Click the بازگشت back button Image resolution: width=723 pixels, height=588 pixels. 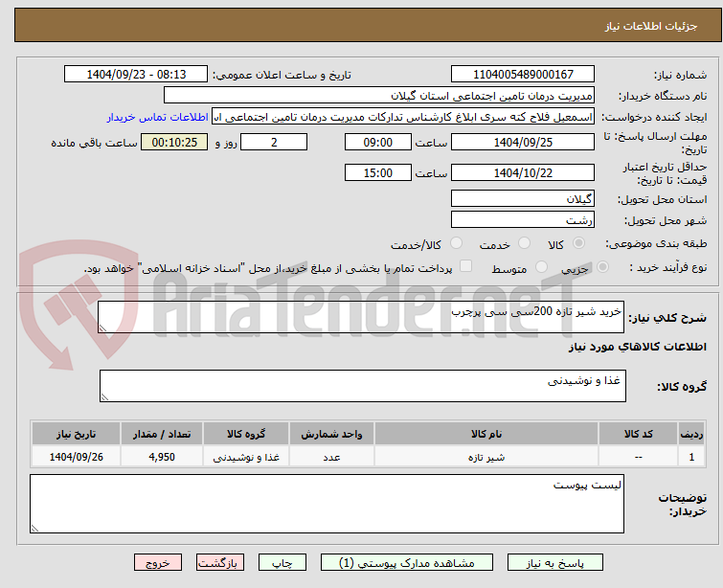220,563
